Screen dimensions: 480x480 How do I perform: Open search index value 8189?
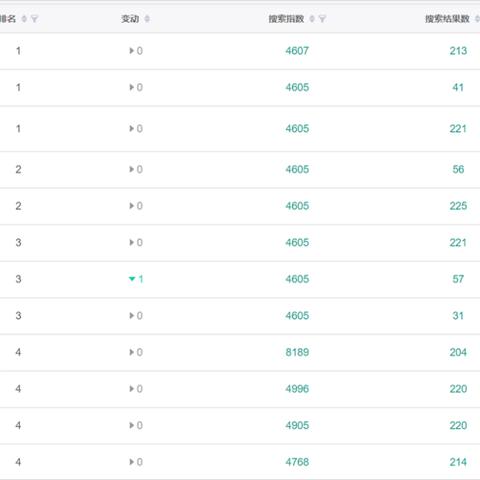(297, 352)
